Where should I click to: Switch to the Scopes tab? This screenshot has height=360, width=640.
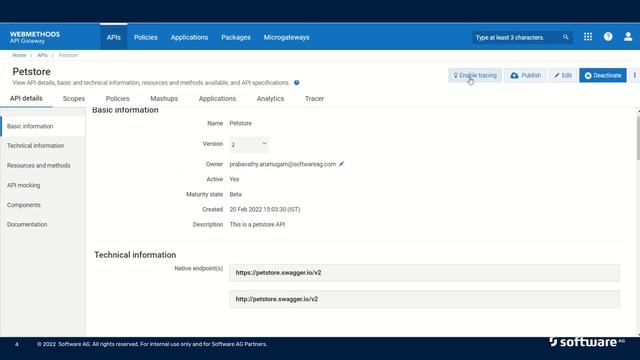(74, 98)
